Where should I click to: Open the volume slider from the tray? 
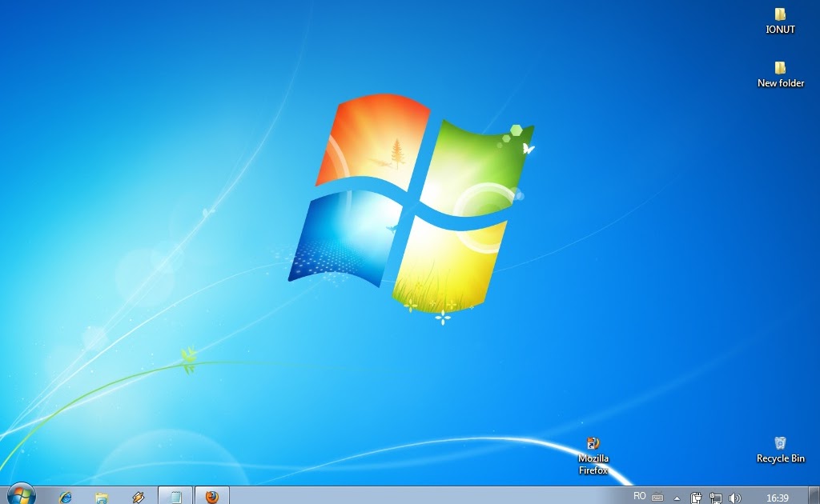(734, 497)
